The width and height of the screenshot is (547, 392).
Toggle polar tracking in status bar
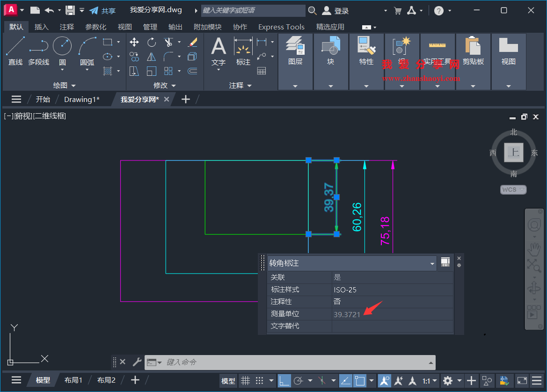tap(298, 381)
